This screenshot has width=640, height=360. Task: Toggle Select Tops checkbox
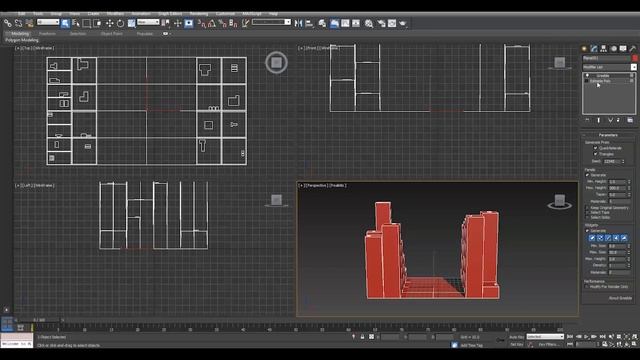click(x=588, y=213)
